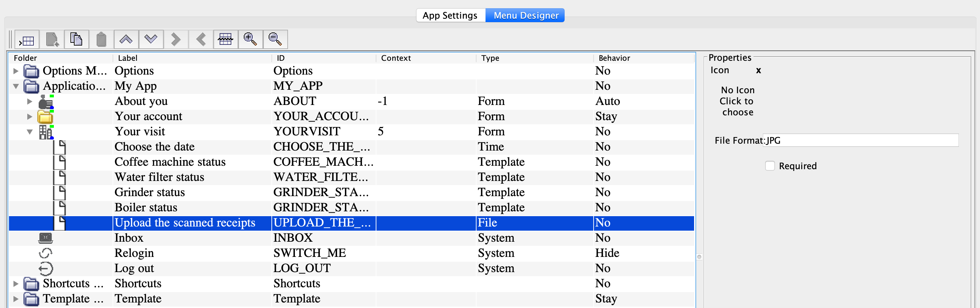Zoom in with the magnifier plus icon

coord(250,40)
